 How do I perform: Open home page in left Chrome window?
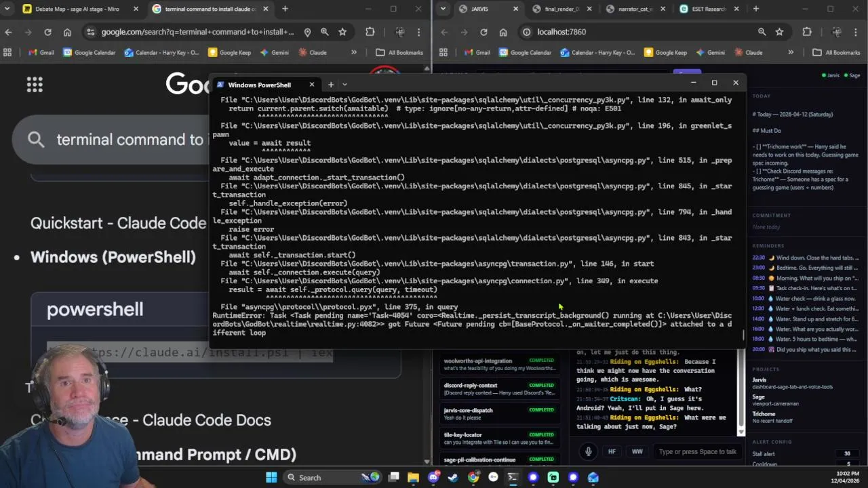tap(67, 32)
